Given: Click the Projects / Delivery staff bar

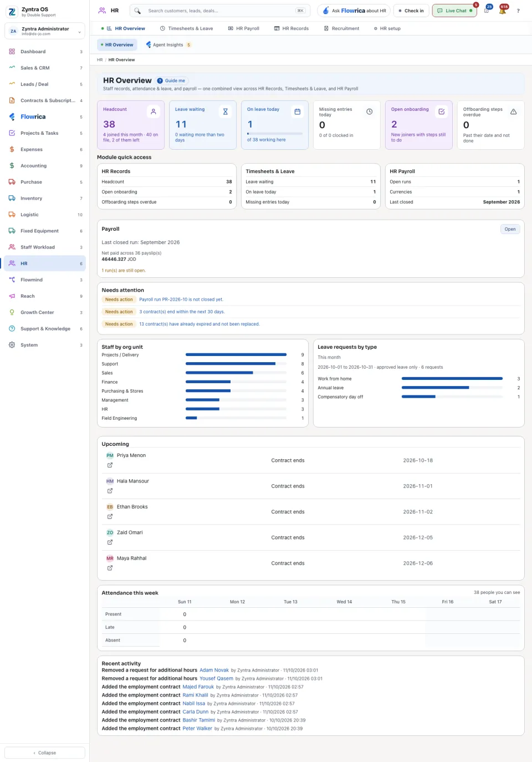Looking at the screenshot, I should pos(236,354).
